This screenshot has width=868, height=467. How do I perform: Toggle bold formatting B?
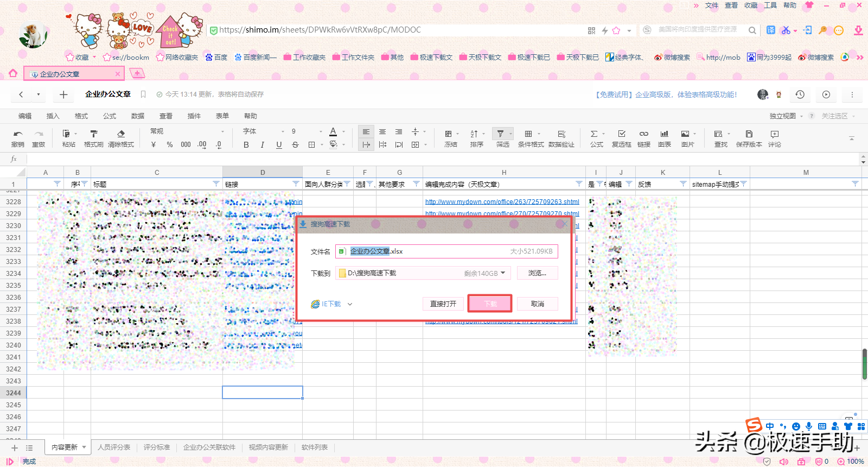point(246,144)
